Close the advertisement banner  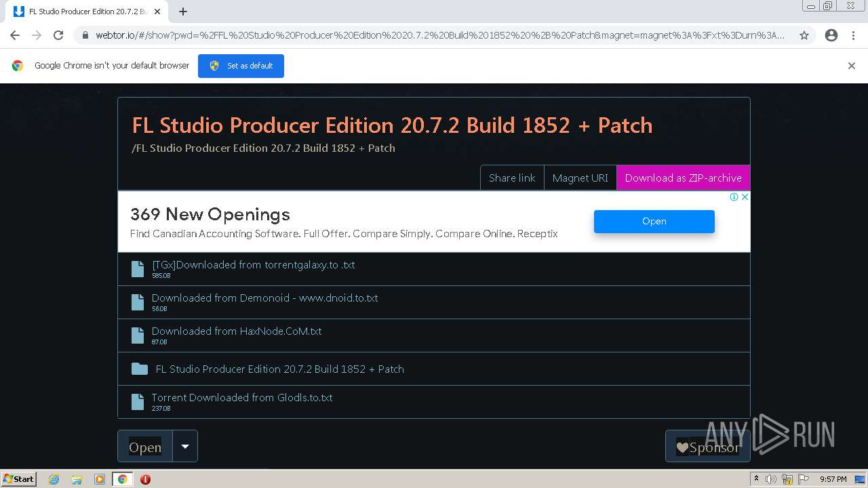pyautogui.click(x=745, y=197)
